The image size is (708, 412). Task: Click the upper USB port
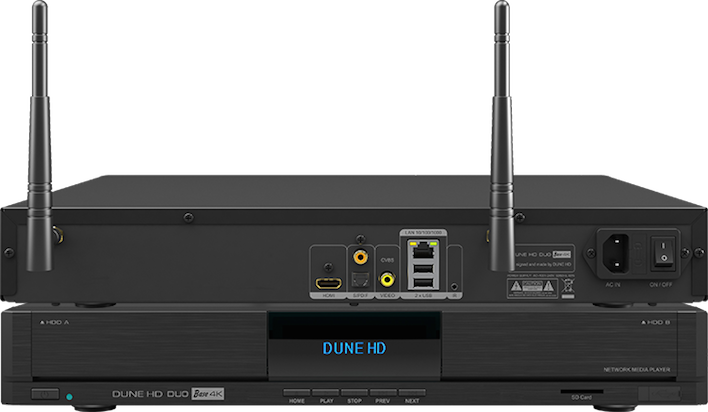[x=423, y=268]
